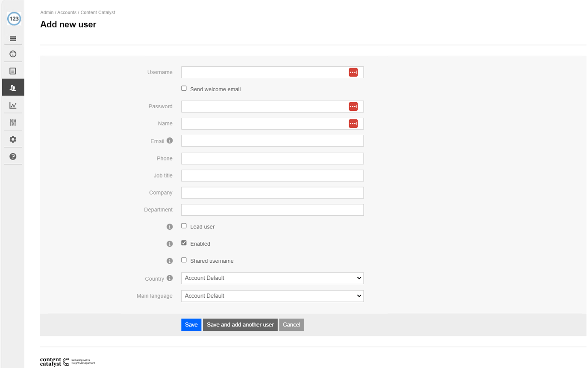
Task: Disable the Enabled checkbox
Action: (184, 242)
